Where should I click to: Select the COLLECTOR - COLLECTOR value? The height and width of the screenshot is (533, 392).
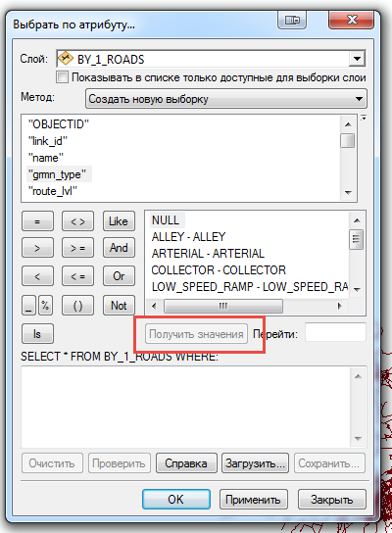[x=219, y=269]
